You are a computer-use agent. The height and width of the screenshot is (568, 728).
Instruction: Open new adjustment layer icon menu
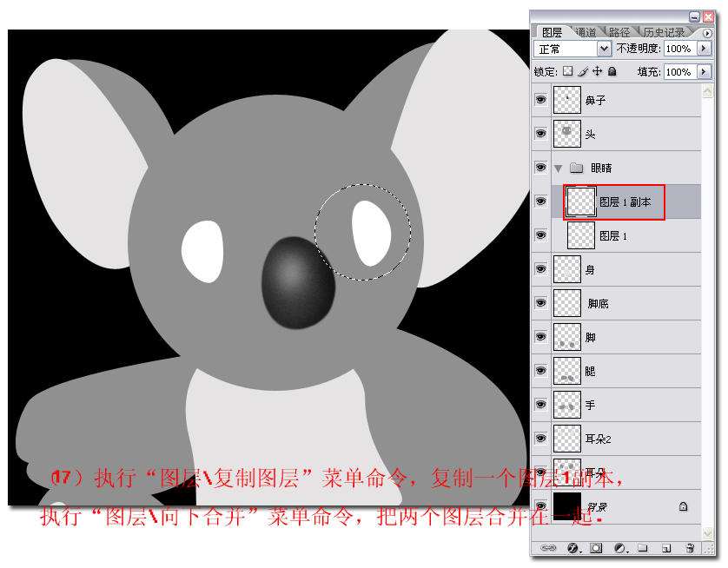coord(620,548)
